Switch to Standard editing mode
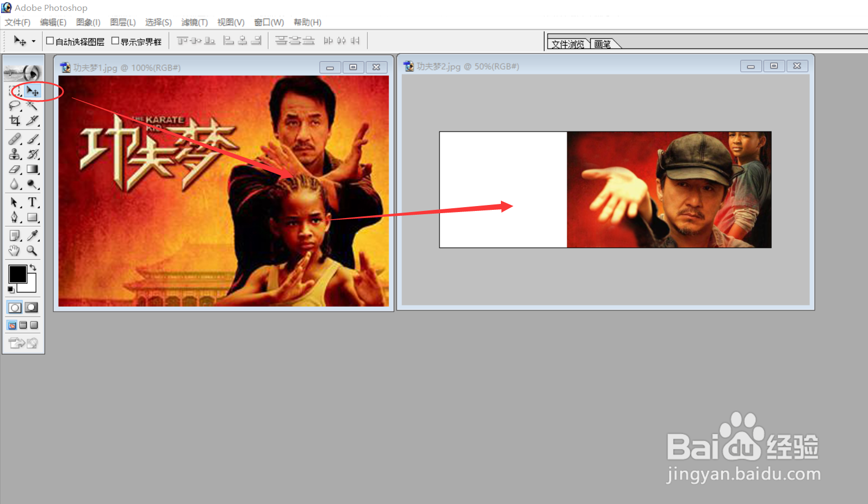This screenshot has width=868, height=504. click(x=15, y=308)
